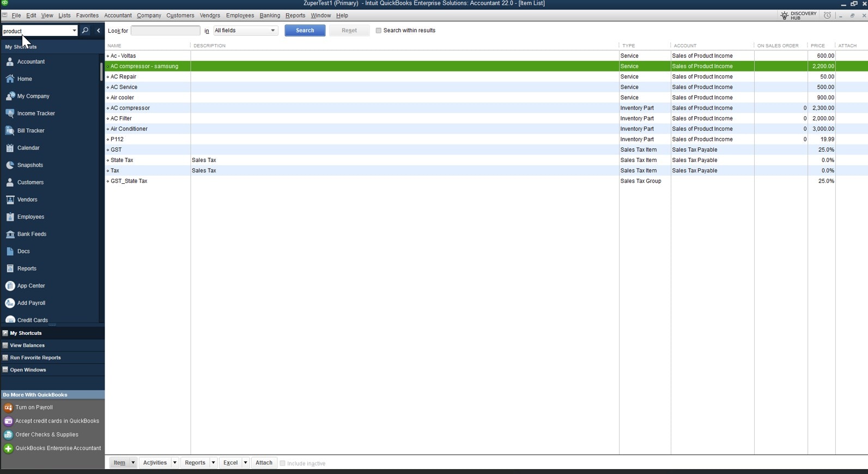Viewport: 868px width, 474px height.
Task: Click the shortcuts list scrollbar
Action: pos(101,72)
